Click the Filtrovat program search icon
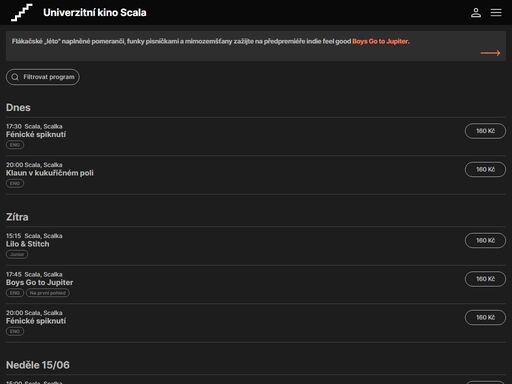Viewport: 512px width, 384px height. [x=15, y=77]
